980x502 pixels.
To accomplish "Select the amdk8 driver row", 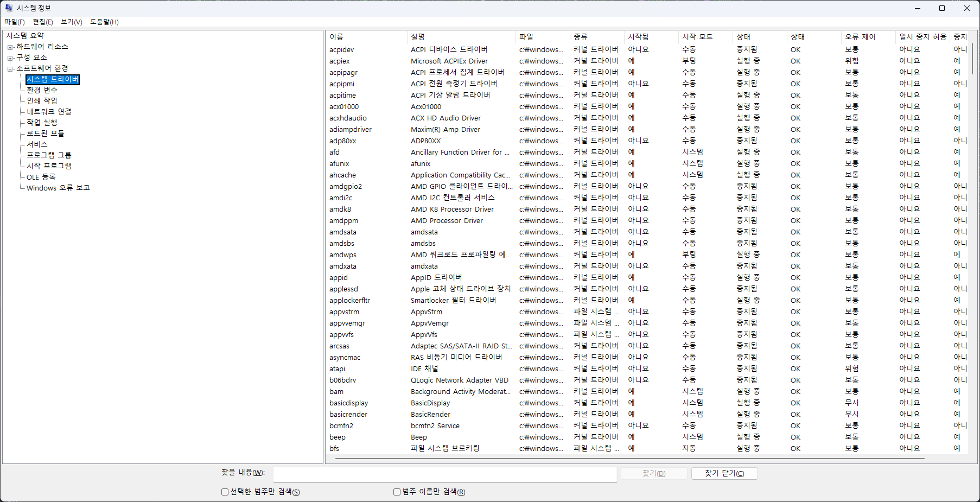I will (x=647, y=209).
